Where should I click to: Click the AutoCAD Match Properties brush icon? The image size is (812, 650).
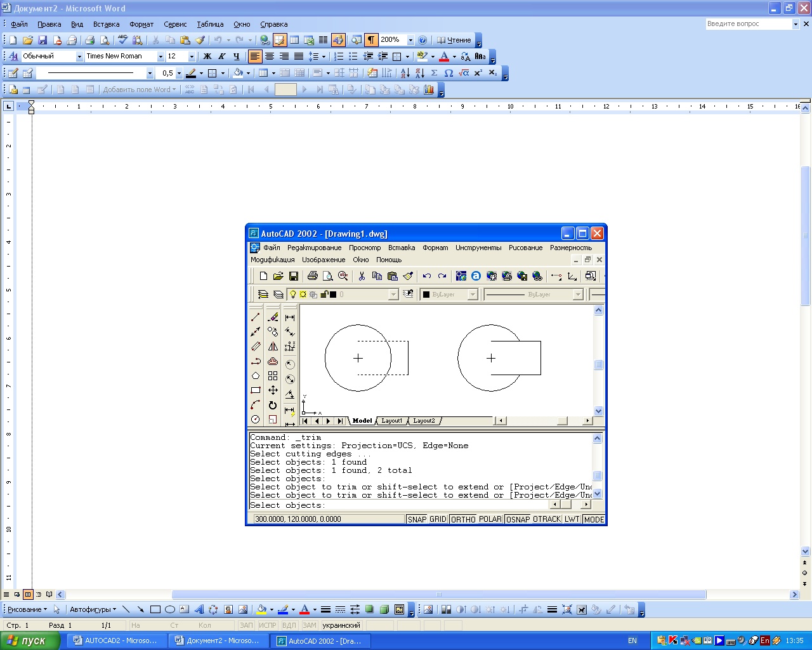[x=408, y=276]
